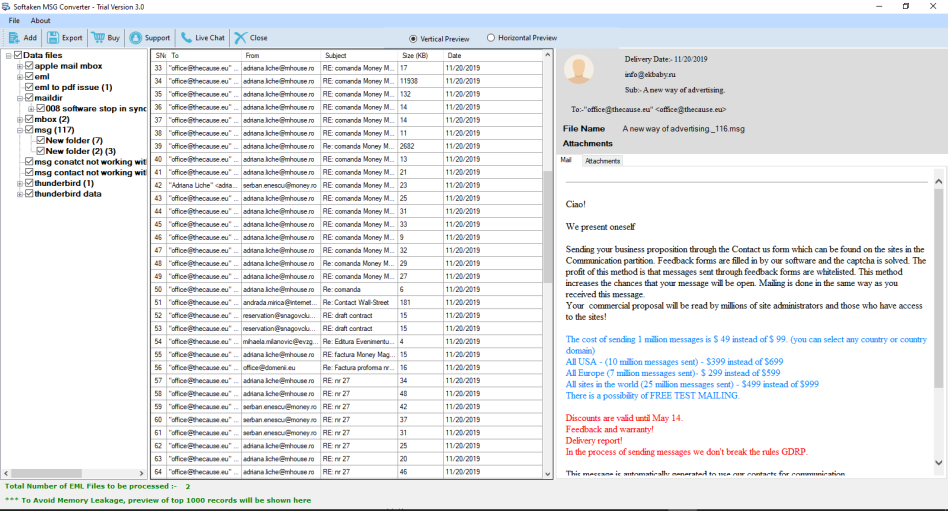Click the Add files toolbar icon
This screenshot has height=511, width=948.
click(14, 37)
